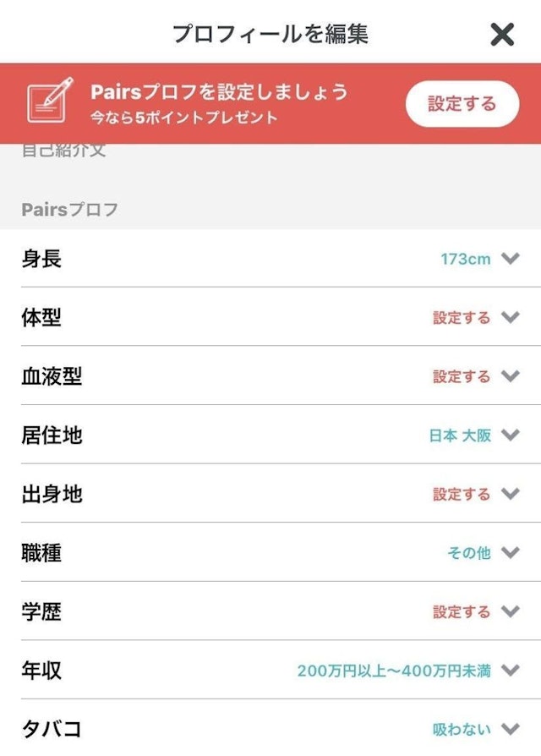
Task: Select the 日本 大阪 residence value
Action: [460, 436]
